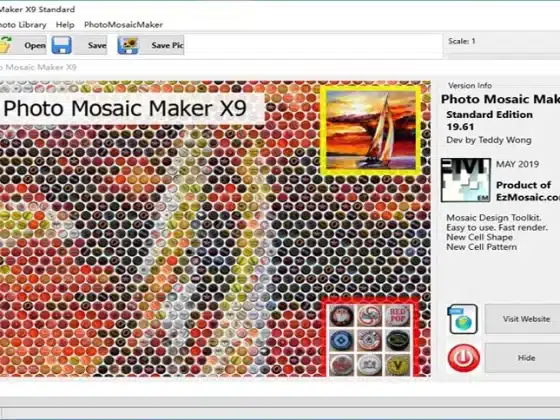This screenshot has height=420, width=560.
Task: Click the MAY 2019 date text
Action: coord(517,164)
